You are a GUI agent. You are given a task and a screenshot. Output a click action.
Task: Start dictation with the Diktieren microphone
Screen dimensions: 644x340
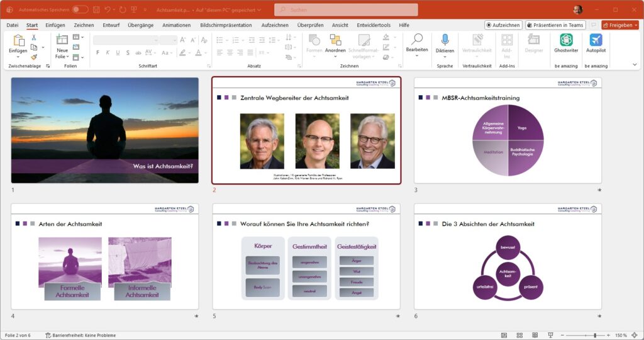(445, 43)
